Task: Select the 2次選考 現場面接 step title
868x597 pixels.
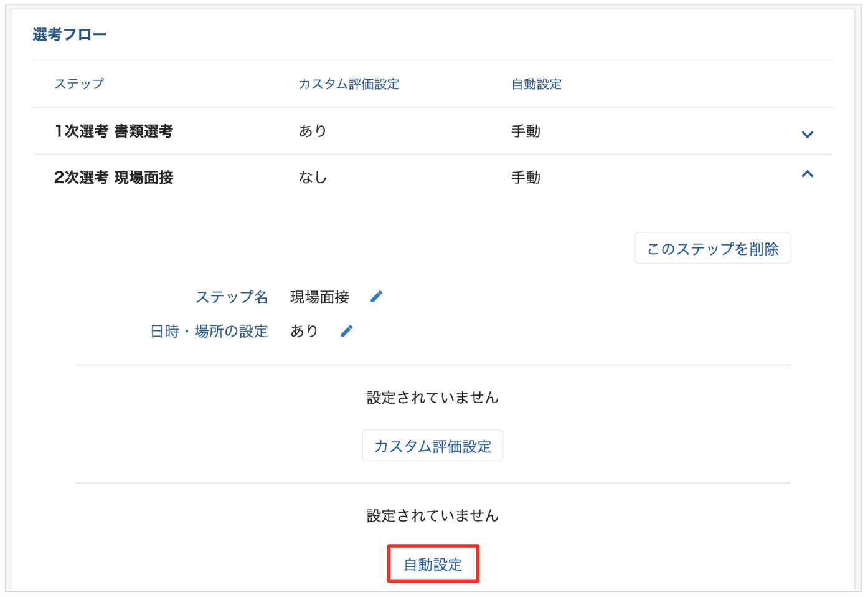Action: click(113, 178)
